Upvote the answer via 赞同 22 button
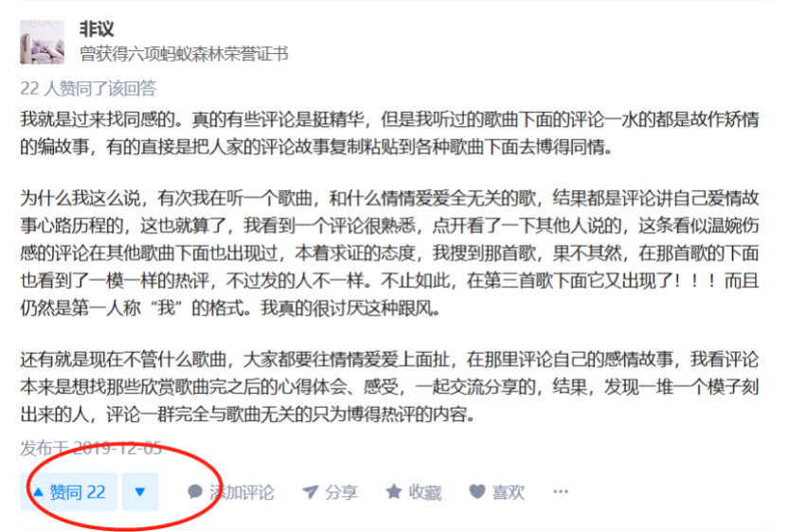 click(x=69, y=491)
